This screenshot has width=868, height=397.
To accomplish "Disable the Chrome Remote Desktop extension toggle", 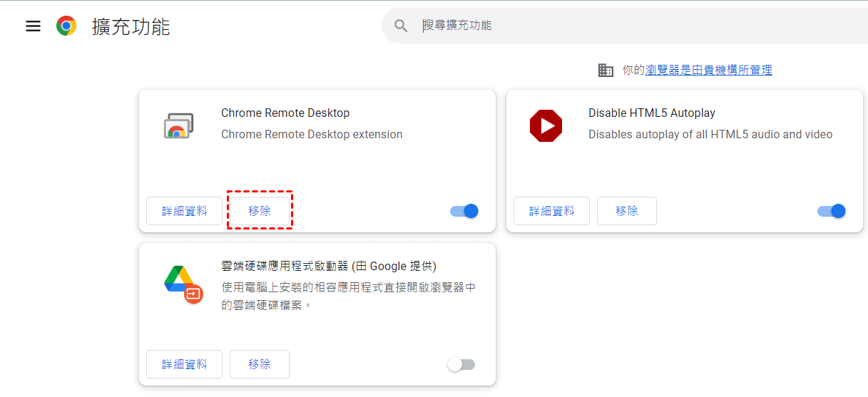I will 464,211.
